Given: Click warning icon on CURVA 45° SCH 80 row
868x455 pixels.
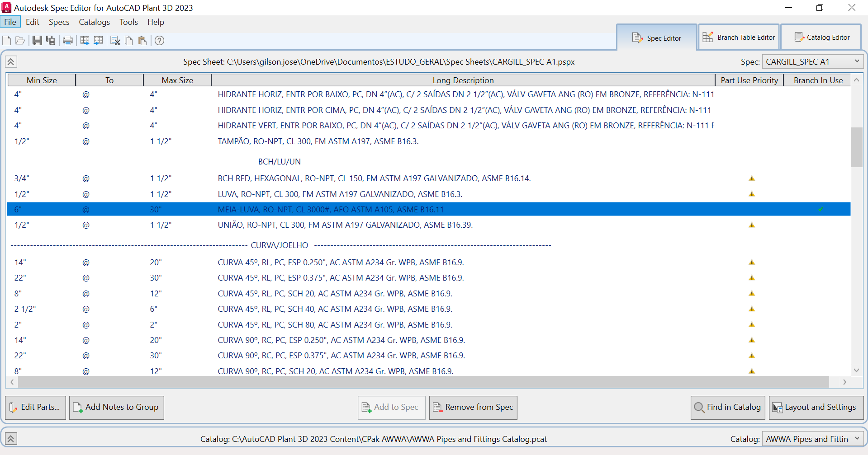Looking at the screenshot, I should click(752, 324).
